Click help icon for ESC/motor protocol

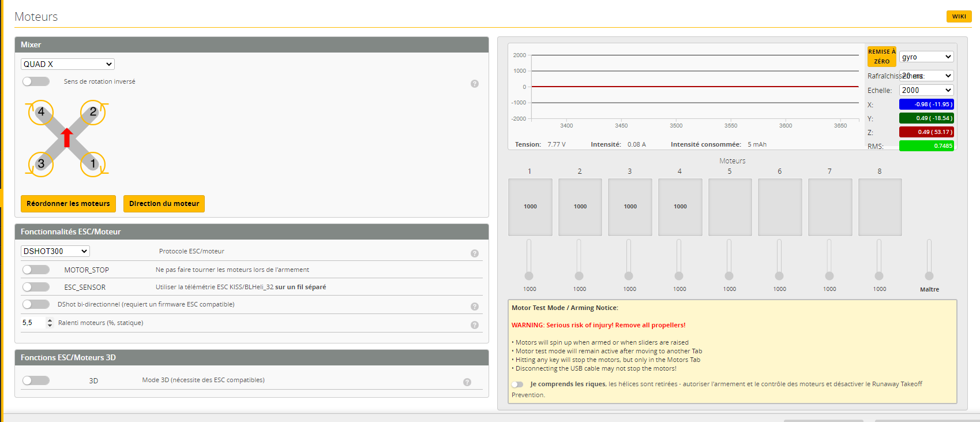pos(474,253)
